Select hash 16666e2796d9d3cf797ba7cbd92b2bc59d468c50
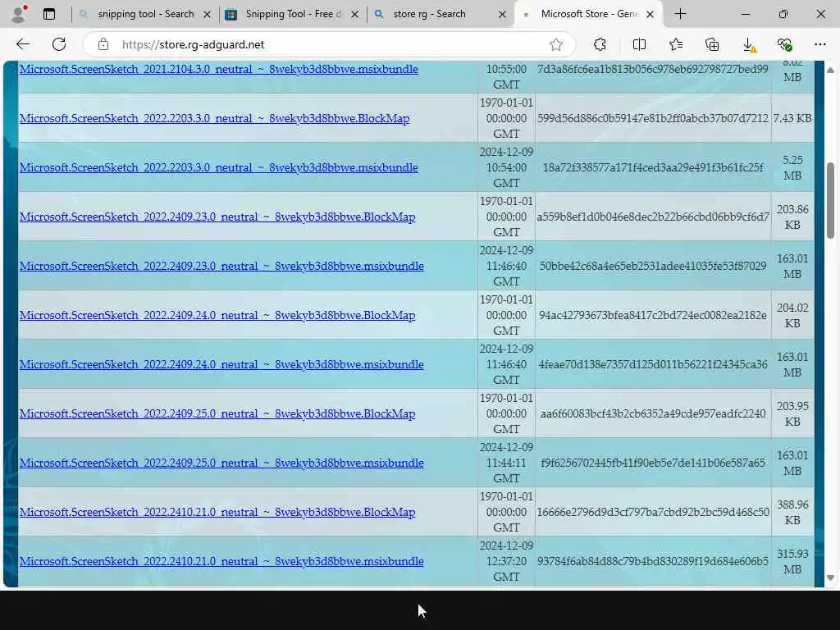Viewport: 840px width, 630px height. point(652,512)
